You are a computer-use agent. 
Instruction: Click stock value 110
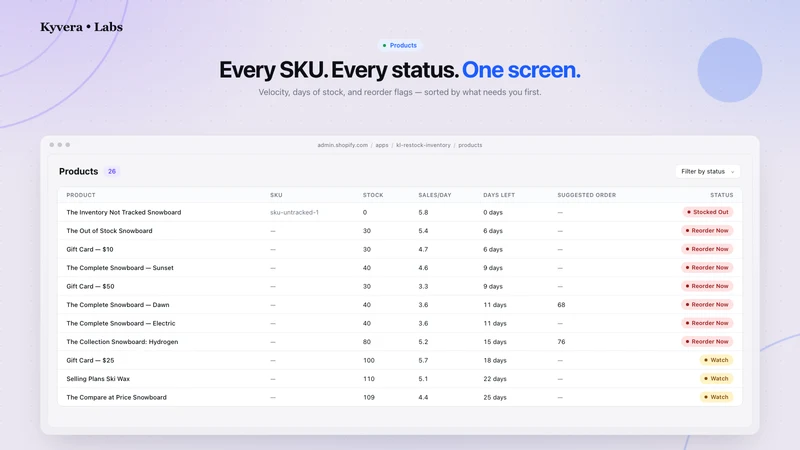pyautogui.click(x=369, y=379)
